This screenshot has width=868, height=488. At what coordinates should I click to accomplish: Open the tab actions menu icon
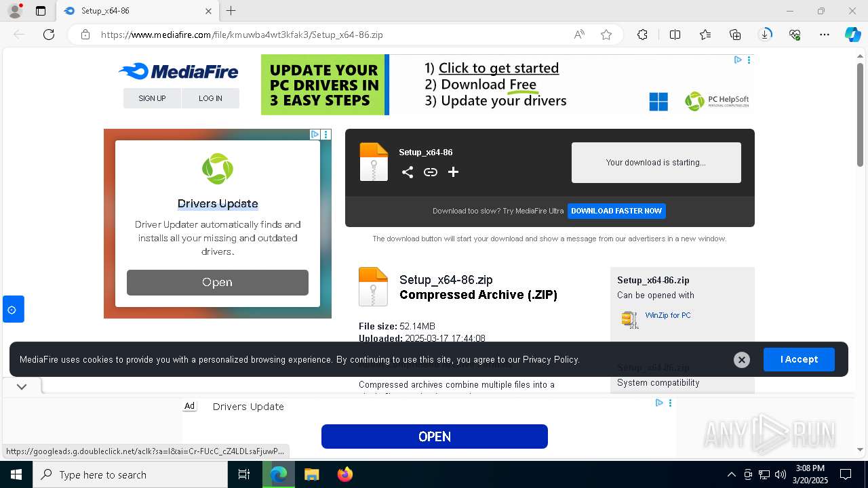tap(41, 11)
